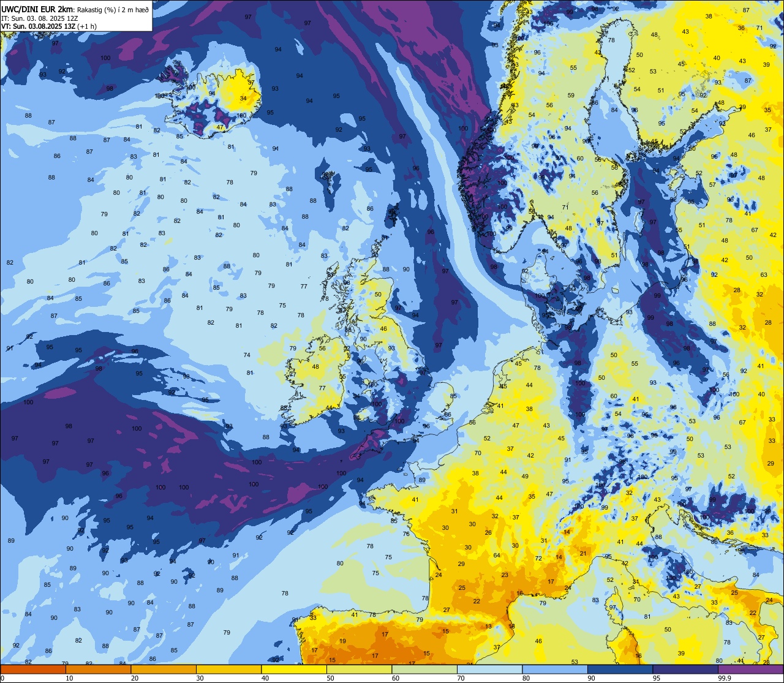Click the legend tick label '70'

pyautogui.click(x=461, y=678)
